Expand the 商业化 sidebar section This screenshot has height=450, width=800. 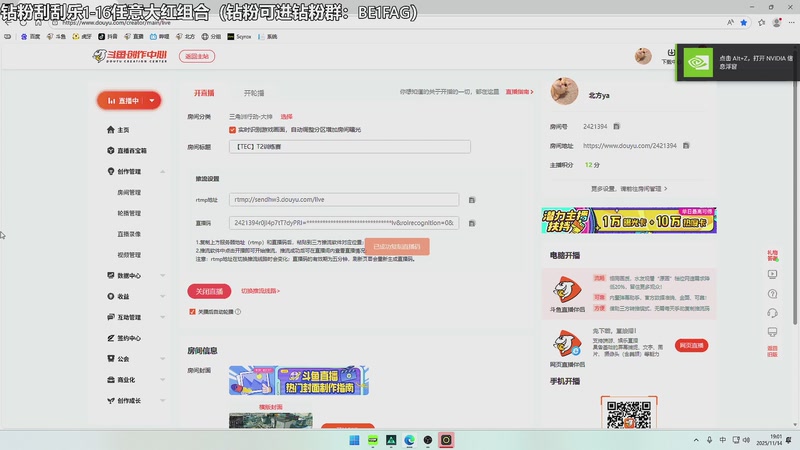click(163, 380)
